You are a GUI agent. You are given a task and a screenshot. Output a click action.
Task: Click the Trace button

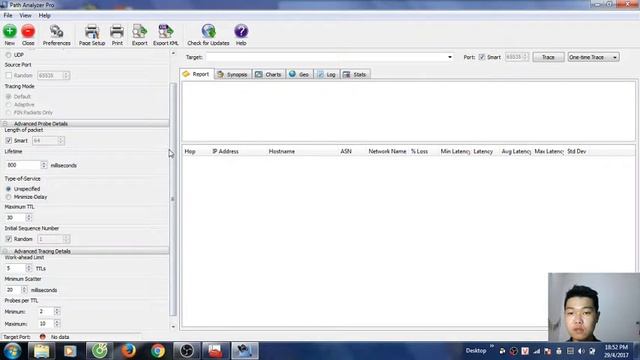[x=548, y=57]
